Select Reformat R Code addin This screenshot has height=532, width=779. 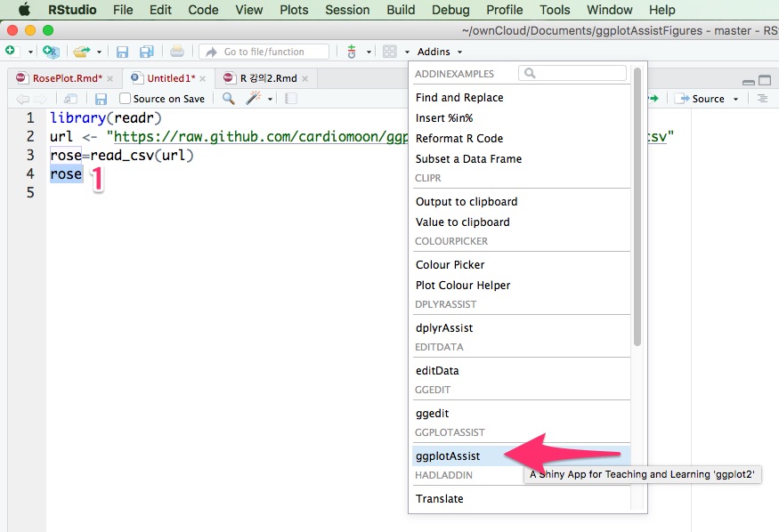click(x=521, y=138)
